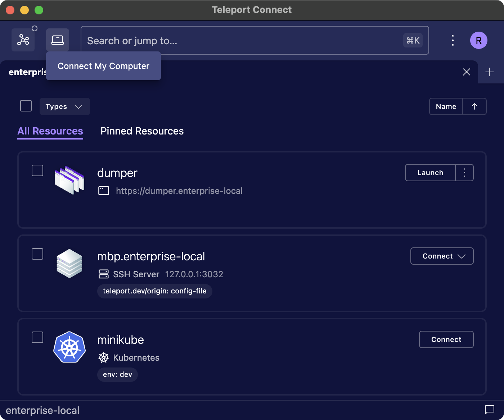Viewport: 504px width, 420px height.
Task: Switch to the Pinned Resources tab
Action: click(142, 131)
